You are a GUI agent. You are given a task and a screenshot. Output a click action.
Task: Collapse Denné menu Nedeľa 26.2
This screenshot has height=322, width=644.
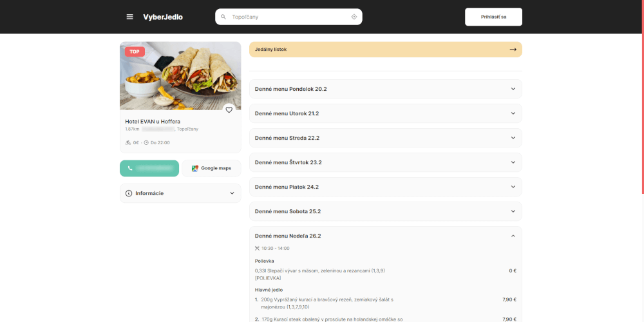click(x=513, y=236)
